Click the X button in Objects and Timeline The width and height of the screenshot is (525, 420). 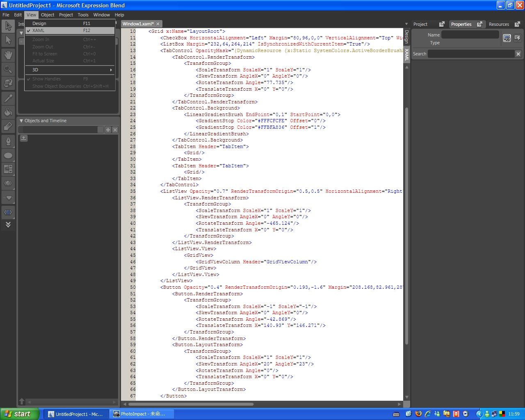[x=115, y=130]
